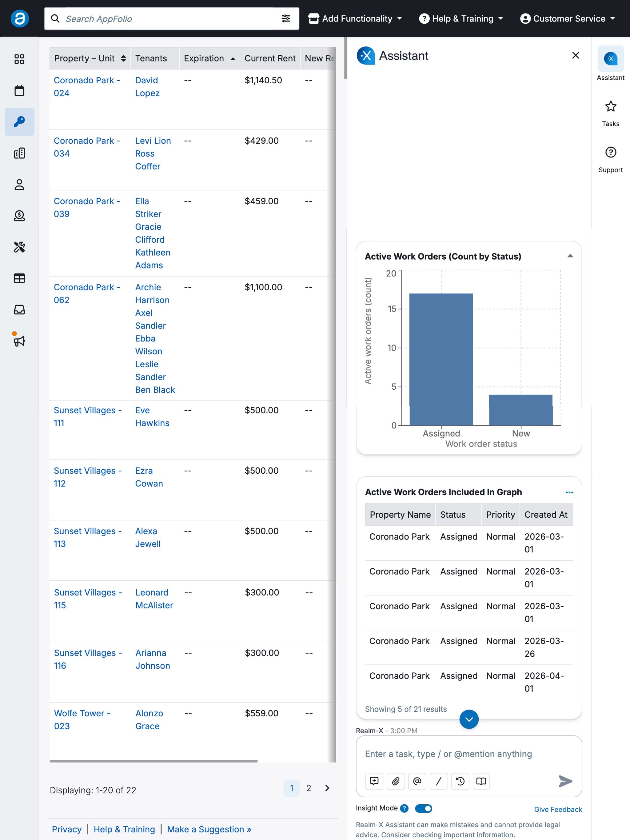Click the attach file paperclip icon
630x840 pixels.
(396, 781)
